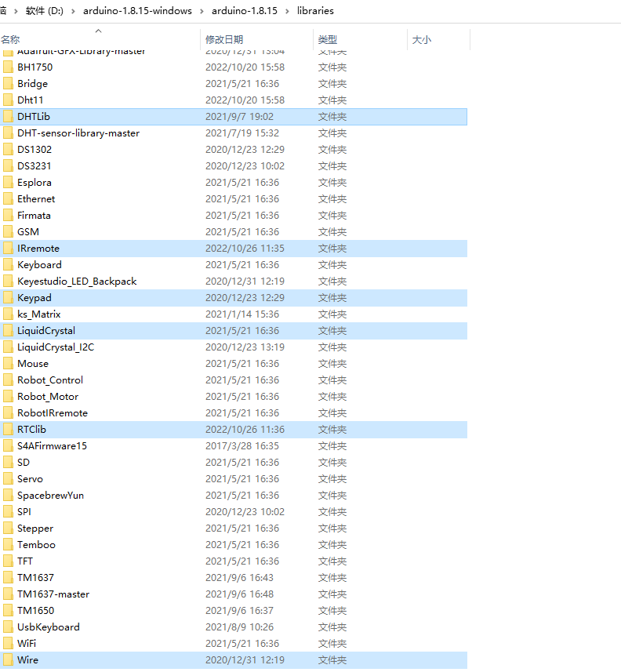
Task: Click the Servo folder icon
Action: (8, 479)
